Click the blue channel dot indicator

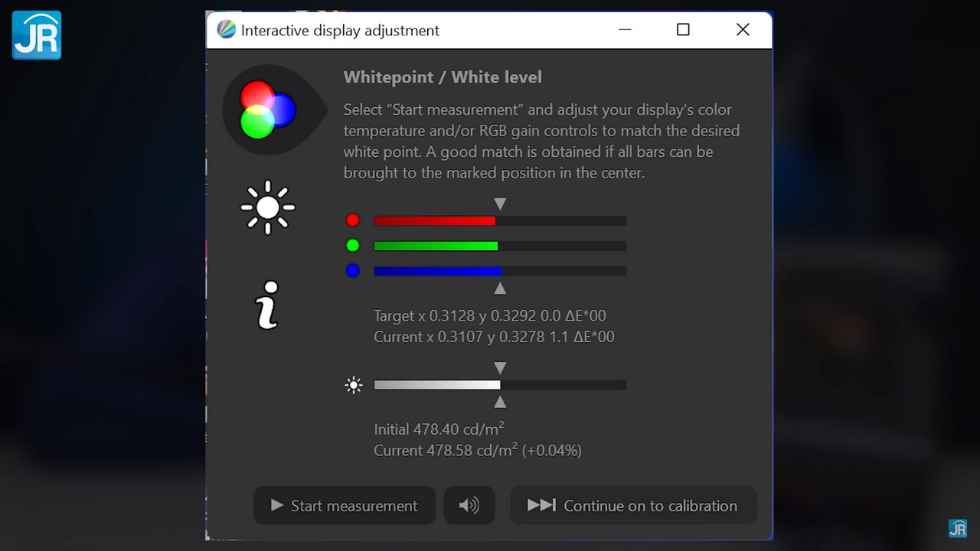[x=352, y=271]
